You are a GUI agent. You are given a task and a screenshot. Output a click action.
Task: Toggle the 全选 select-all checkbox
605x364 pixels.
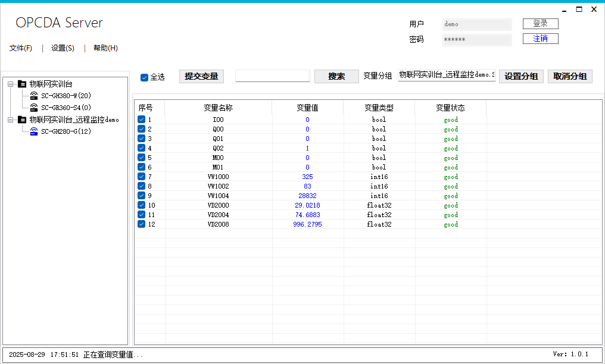click(x=144, y=77)
